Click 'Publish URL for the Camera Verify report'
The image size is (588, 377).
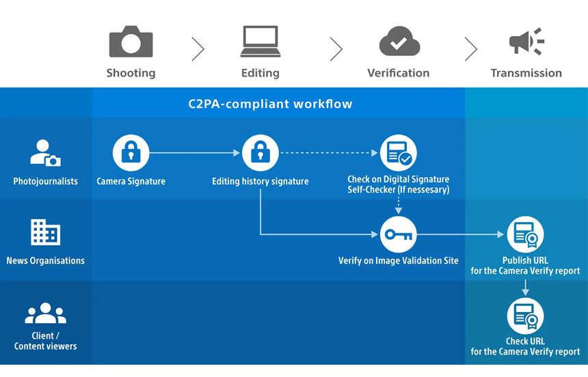pyautogui.click(x=525, y=266)
